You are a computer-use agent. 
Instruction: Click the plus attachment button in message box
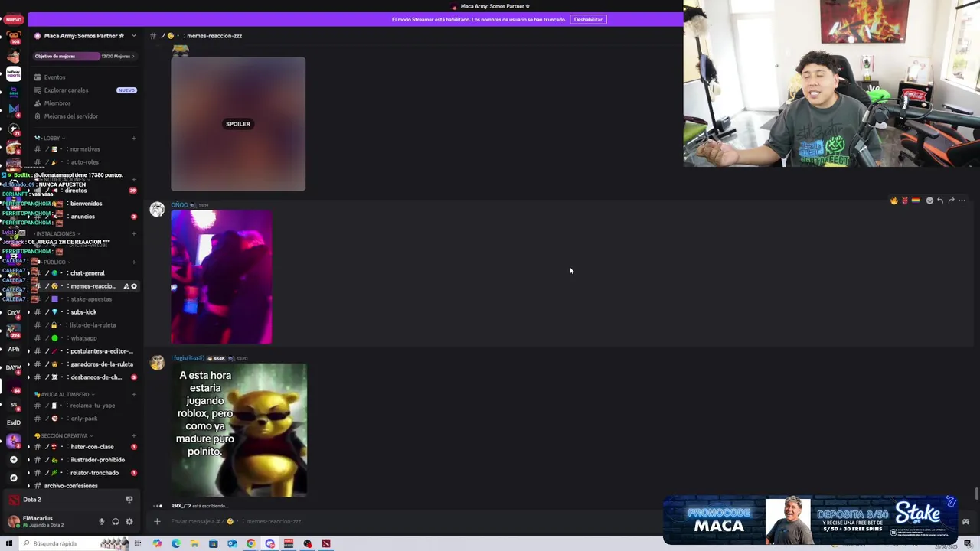pyautogui.click(x=157, y=522)
